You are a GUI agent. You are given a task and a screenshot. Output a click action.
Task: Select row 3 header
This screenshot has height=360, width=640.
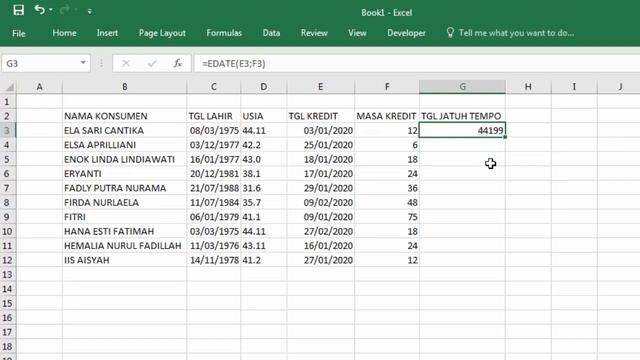[8, 130]
